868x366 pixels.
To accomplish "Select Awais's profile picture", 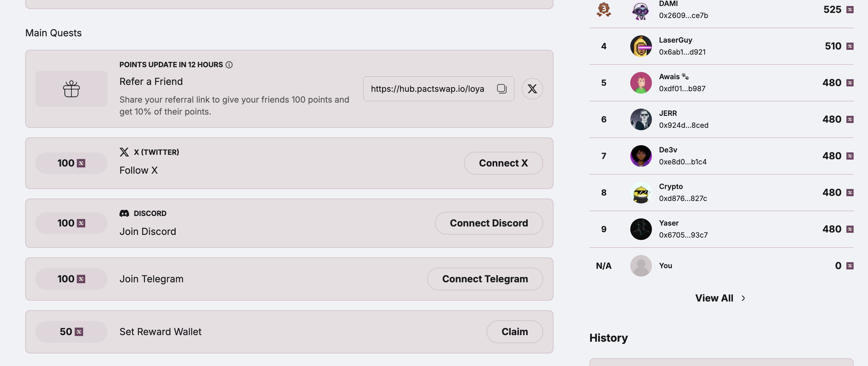I will 641,82.
